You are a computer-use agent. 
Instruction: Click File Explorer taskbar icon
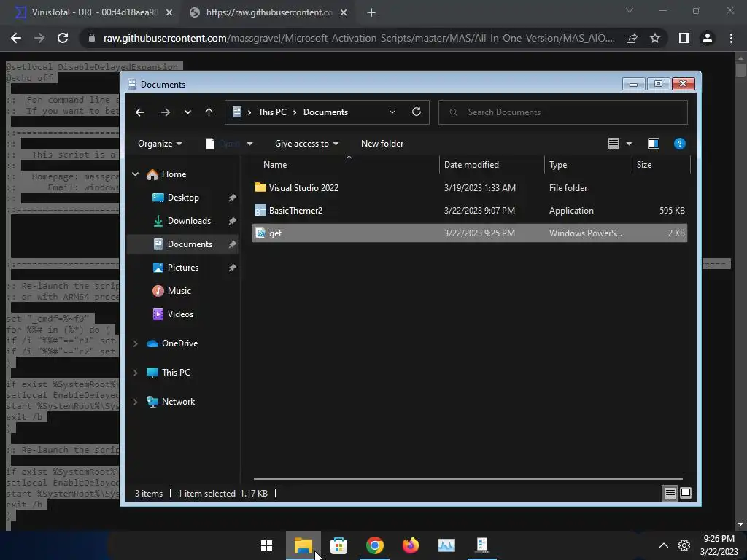(x=303, y=545)
